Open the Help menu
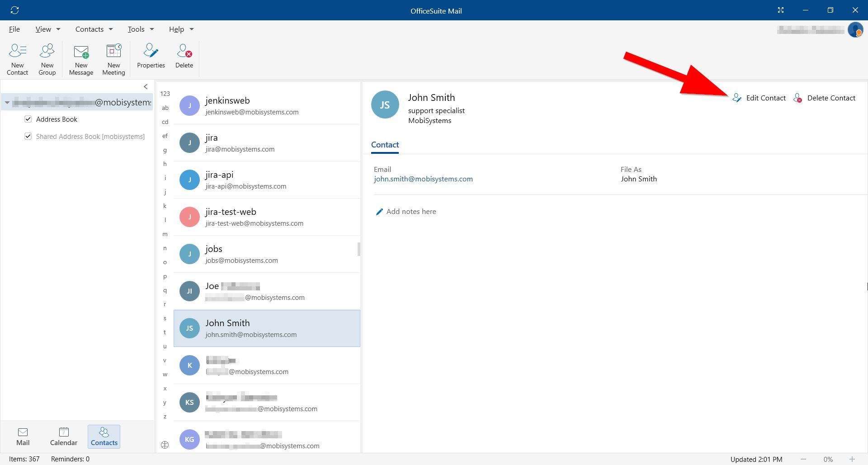 point(176,29)
